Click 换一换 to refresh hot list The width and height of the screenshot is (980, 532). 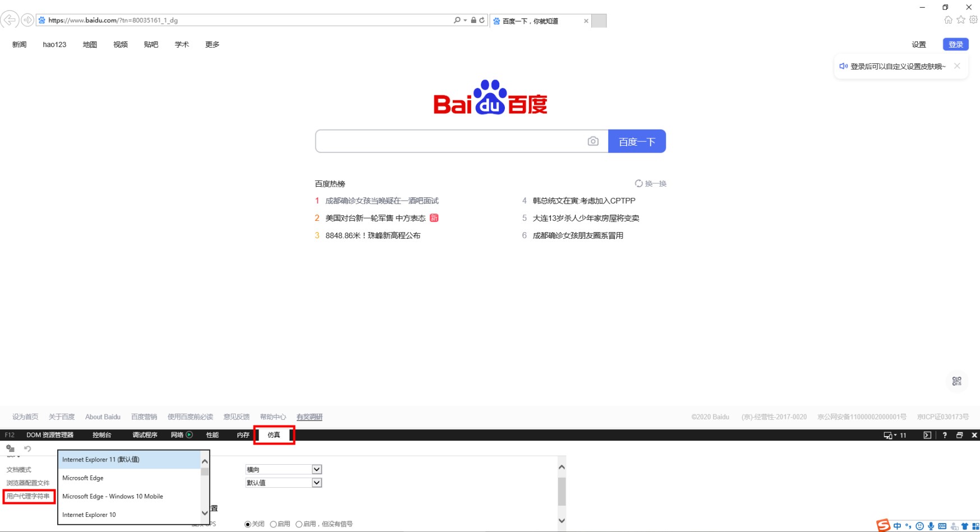[651, 183]
